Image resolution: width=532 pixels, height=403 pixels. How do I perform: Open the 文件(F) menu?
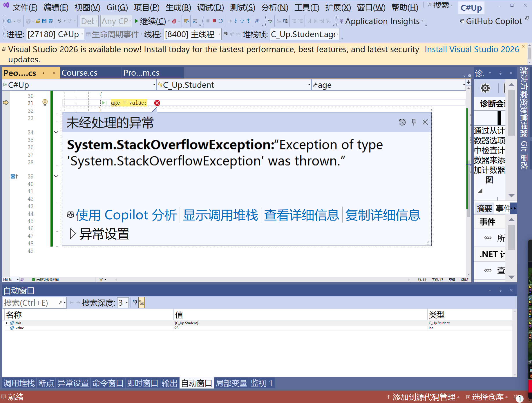click(25, 7)
